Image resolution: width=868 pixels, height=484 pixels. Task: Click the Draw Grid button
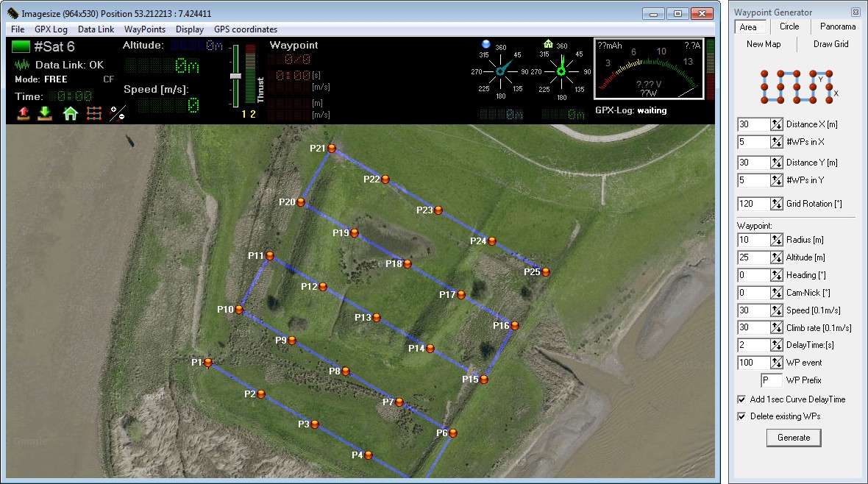(x=830, y=44)
